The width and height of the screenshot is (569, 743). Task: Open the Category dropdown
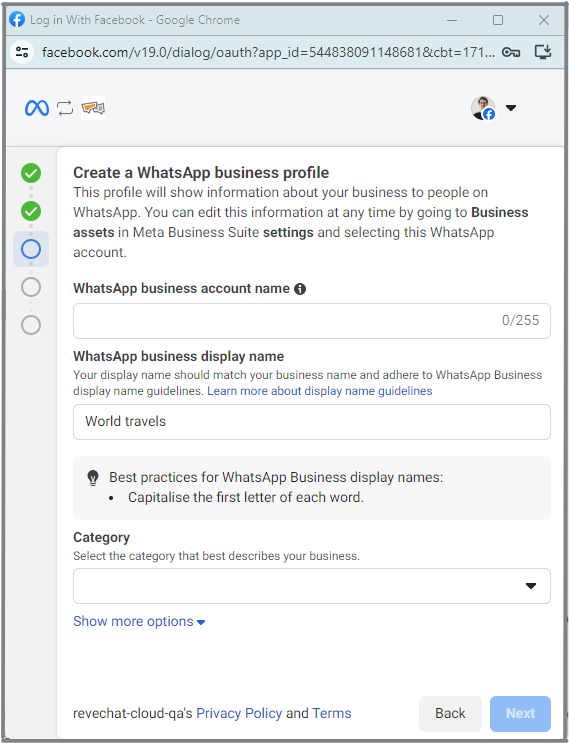tap(312, 586)
